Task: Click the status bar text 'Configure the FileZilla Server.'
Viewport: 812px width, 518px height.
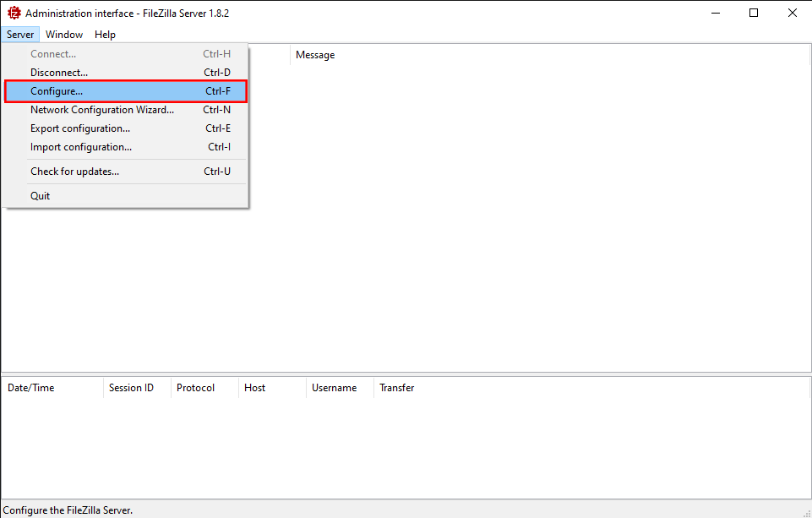Action: [x=68, y=510]
